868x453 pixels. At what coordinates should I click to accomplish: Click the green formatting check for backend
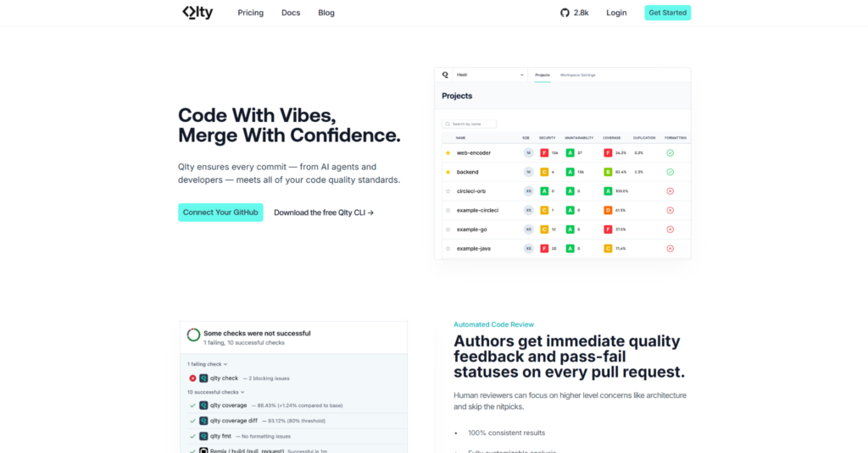click(x=670, y=172)
